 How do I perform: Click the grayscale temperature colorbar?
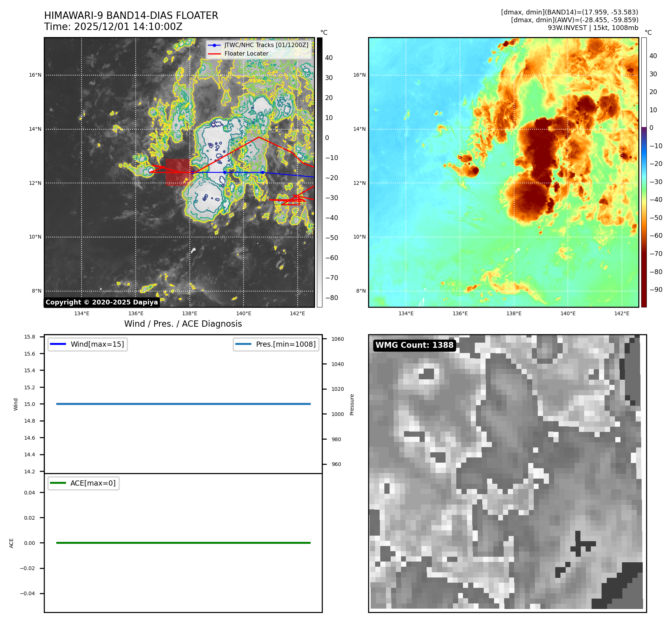pos(320,172)
